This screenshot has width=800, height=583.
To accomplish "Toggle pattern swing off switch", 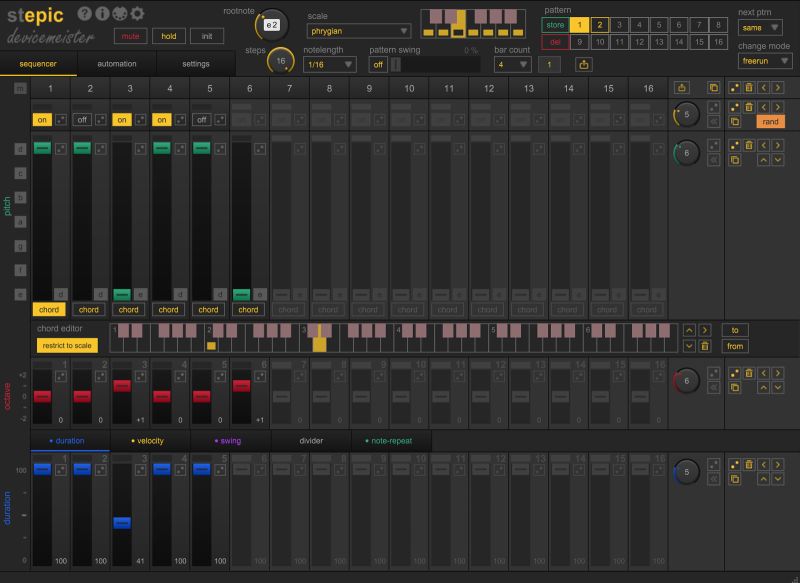I will [378, 64].
